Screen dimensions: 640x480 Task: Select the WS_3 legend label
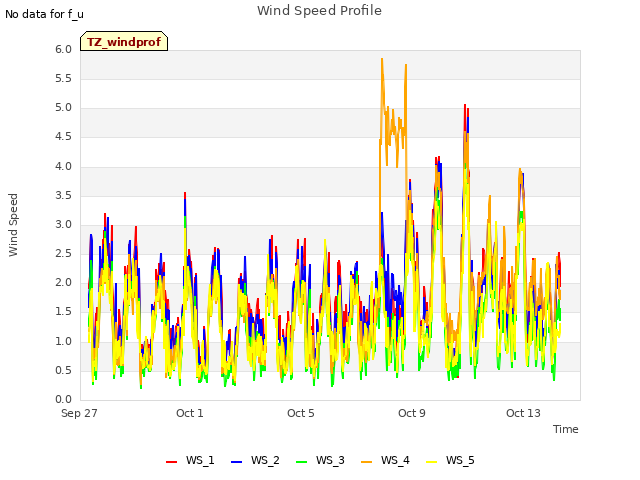pyautogui.click(x=330, y=460)
